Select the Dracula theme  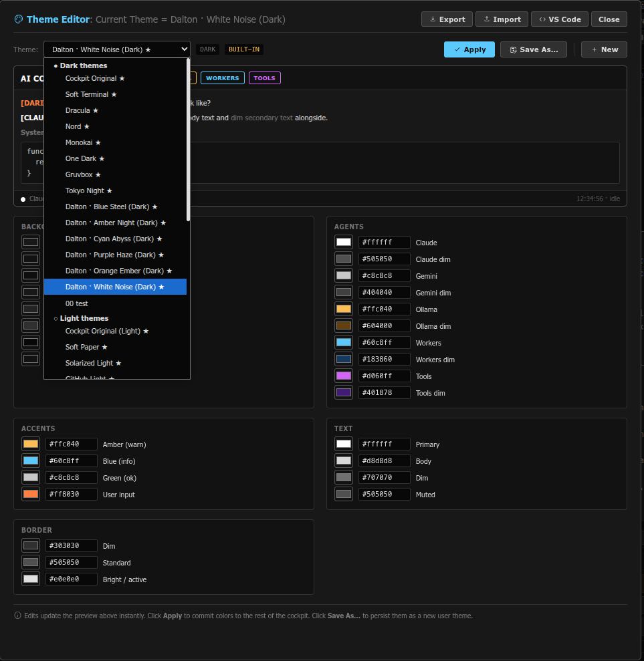click(115, 110)
